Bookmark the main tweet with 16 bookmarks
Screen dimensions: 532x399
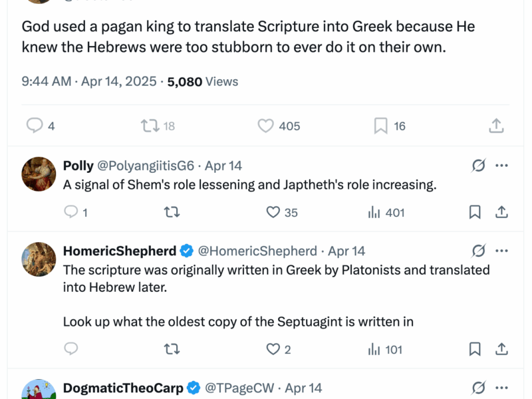tap(381, 126)
